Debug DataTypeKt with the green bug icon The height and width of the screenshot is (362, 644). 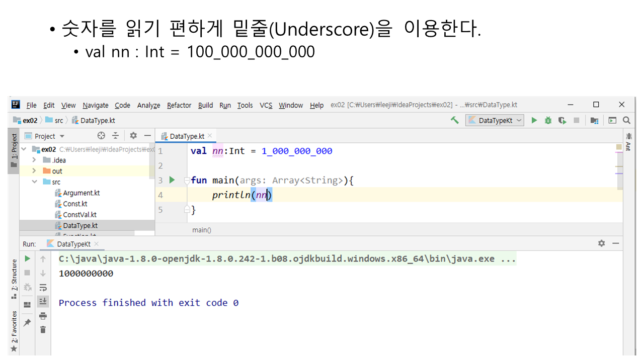(548, 120)
